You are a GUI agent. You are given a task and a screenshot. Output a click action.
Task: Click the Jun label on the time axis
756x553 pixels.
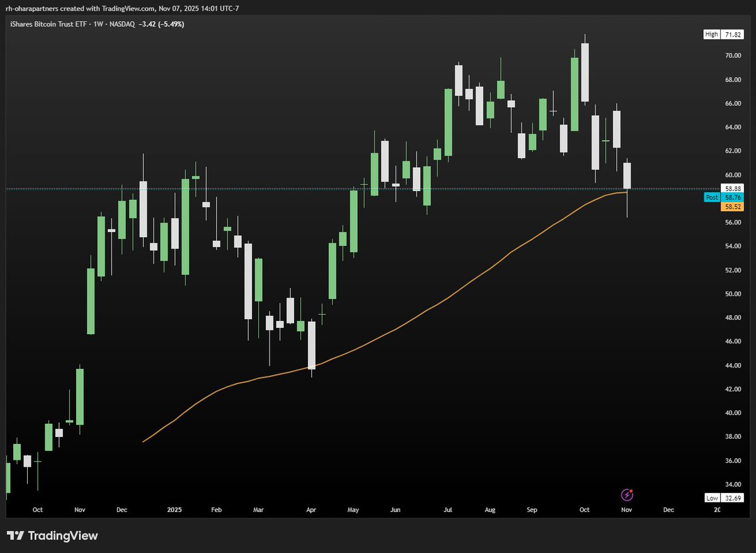pyautogui.click(x=395, y=509)
